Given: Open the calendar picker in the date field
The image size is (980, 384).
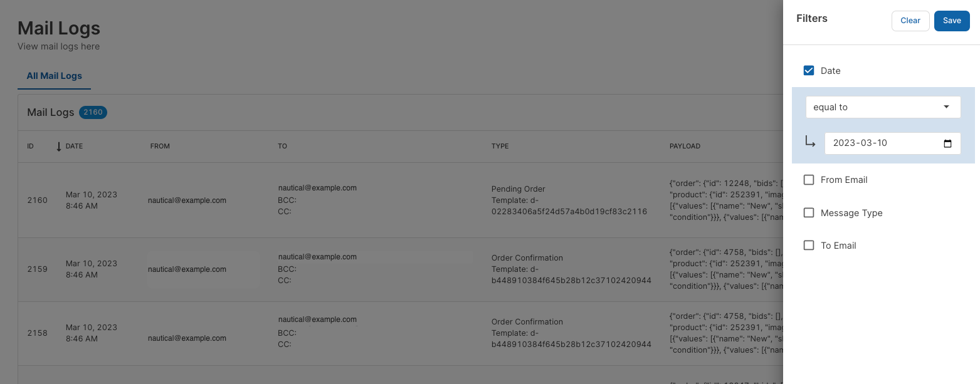Looking at the screenshot, I should 948,143.
